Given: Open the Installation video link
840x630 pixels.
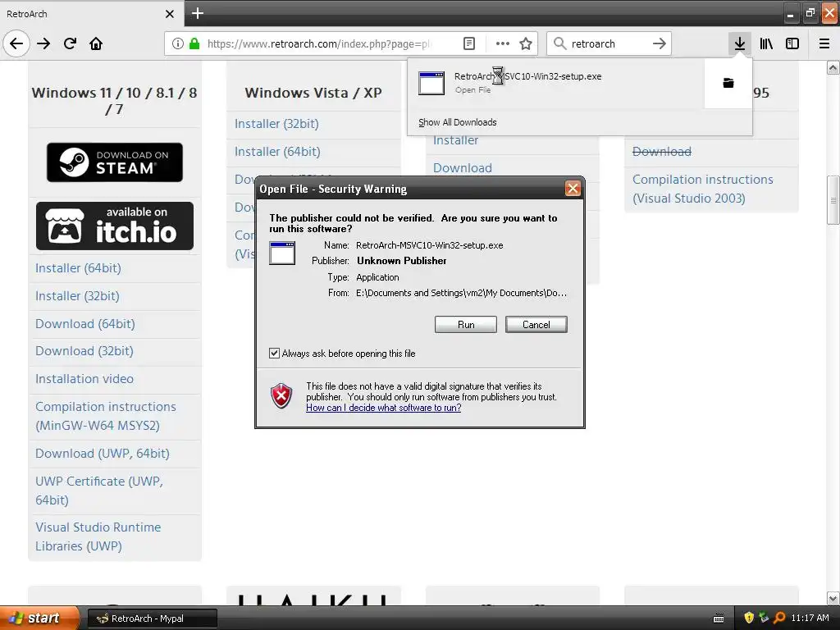Looking at the screenshot, I should pyautogui.click(x=84, y=379).
